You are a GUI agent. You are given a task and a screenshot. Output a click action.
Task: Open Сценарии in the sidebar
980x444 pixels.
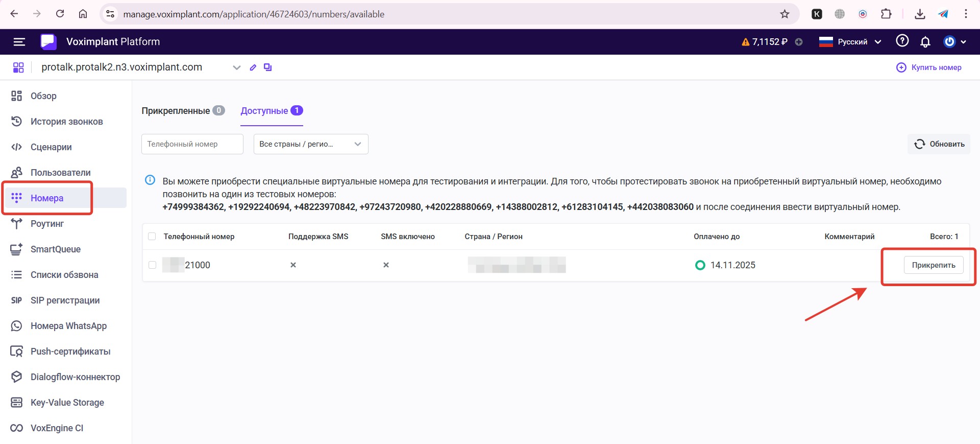(x=51, y=147)
